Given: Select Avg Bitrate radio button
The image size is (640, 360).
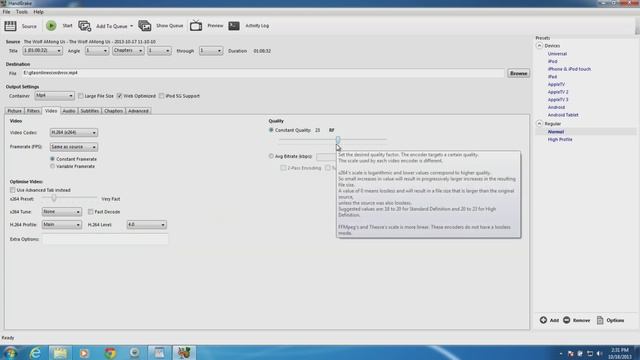Looking at the screenshot, I should coord(271,156).
